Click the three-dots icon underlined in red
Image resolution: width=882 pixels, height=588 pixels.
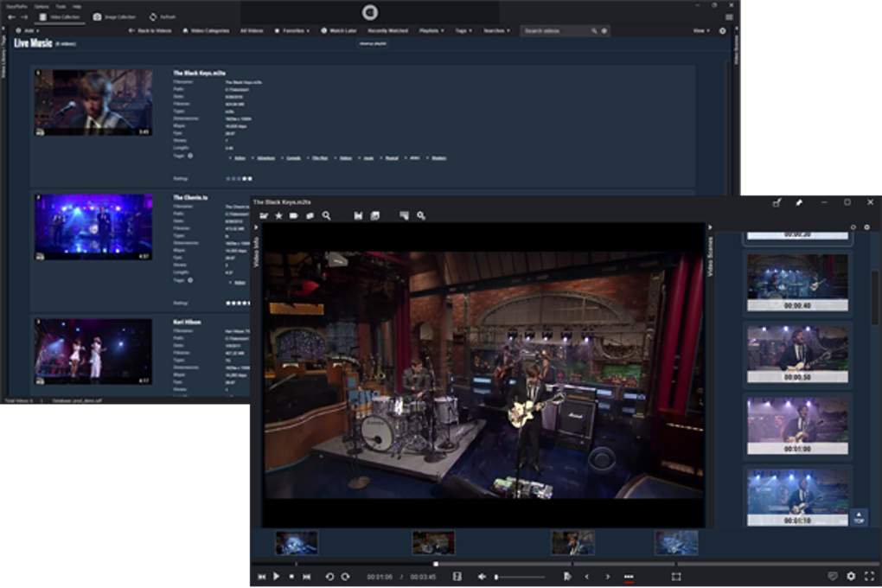(629, 578)
